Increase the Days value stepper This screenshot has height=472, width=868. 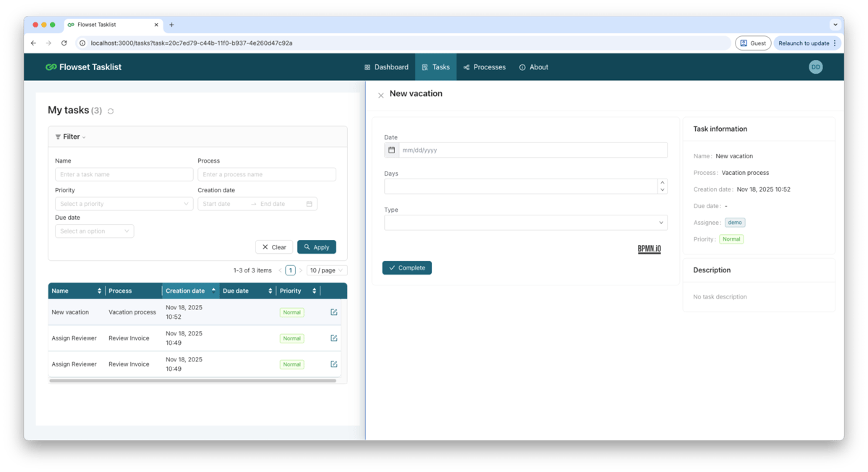(x=662, y=183)
